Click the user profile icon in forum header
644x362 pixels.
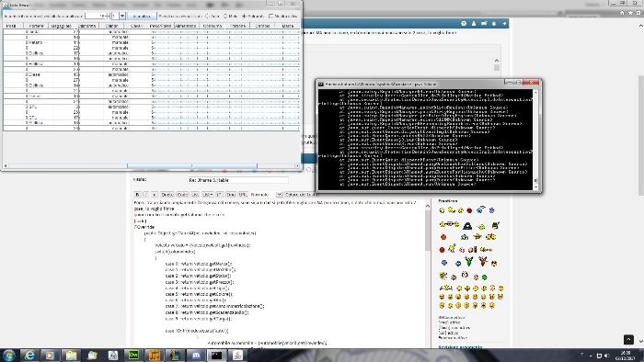[x=474, y=23]
